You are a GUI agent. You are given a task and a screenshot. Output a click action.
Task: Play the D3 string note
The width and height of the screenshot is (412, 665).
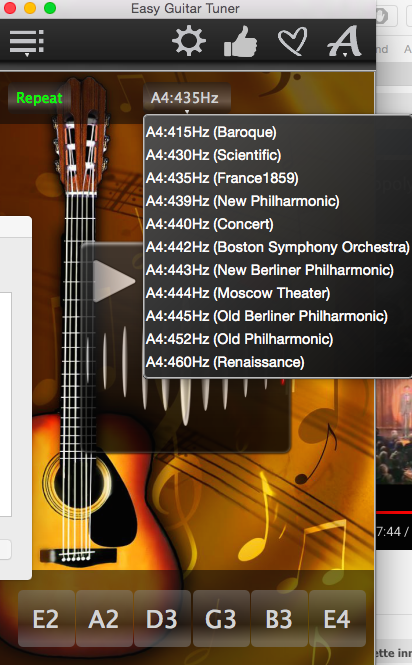click(162, 619)
